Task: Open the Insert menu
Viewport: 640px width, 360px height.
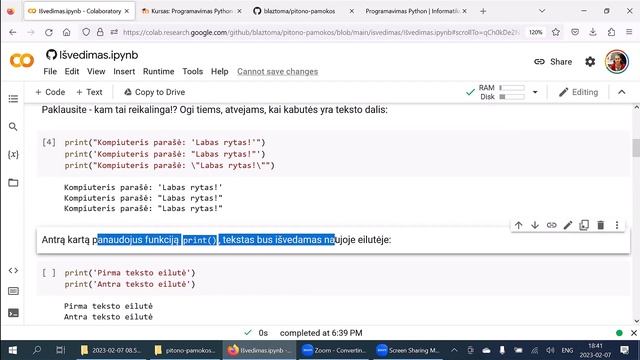Action: (124, 71)
